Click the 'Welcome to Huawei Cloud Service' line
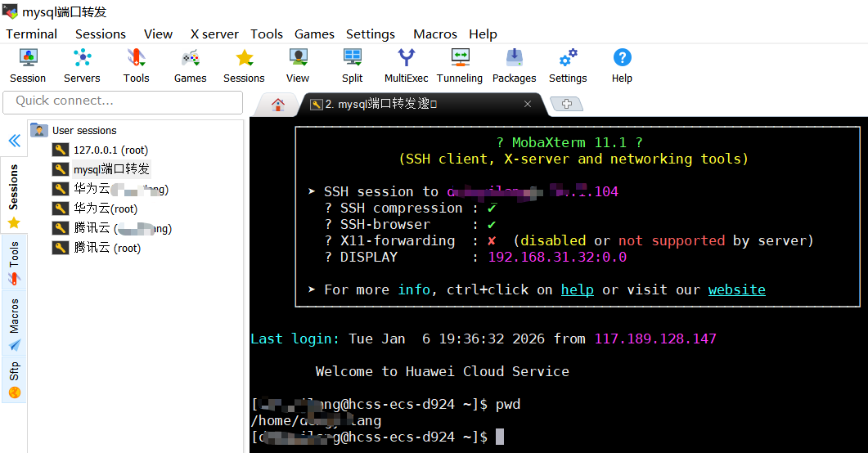868x453 pixels. point(443,371)
